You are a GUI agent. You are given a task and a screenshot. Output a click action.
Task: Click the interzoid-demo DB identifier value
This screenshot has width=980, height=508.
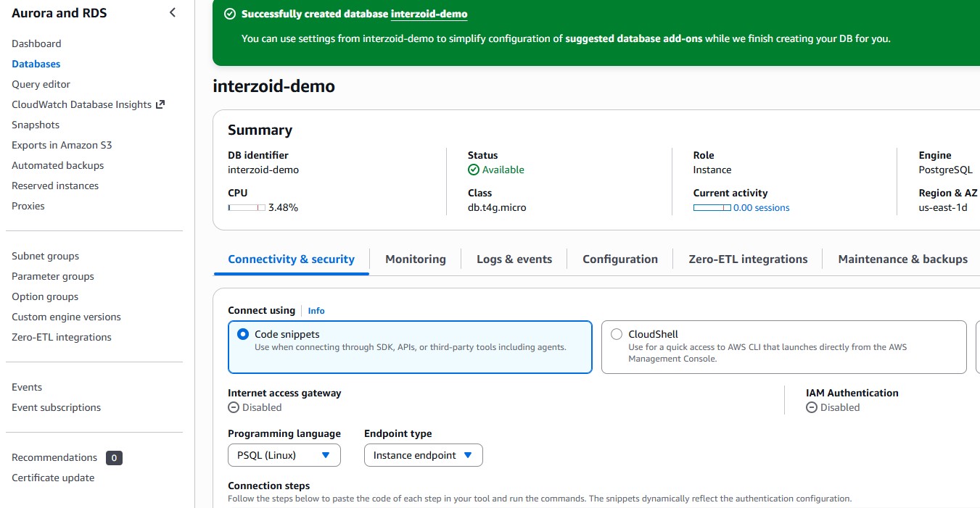263,170
